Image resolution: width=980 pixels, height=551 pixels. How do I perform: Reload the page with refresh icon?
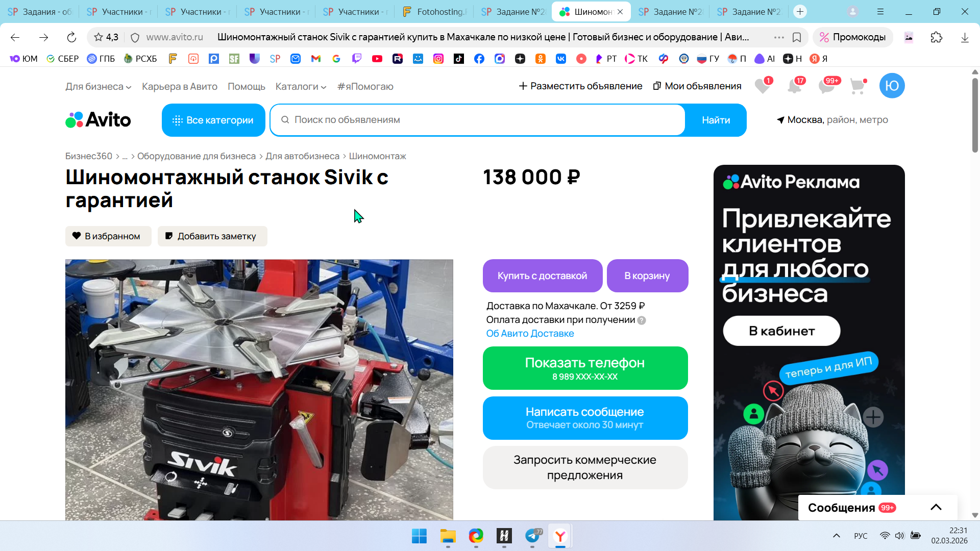click(71, 37)
